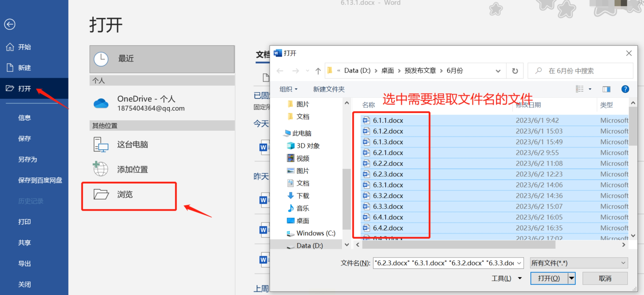Screen dimensions: 644x295
Task: Expand address bar history dropdown
Action: pos(498,71)
